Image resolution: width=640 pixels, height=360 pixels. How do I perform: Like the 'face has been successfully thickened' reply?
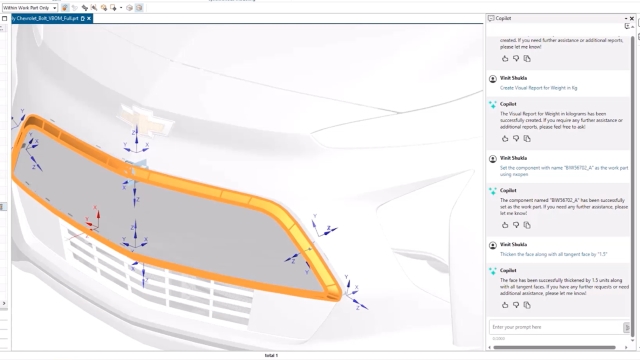coord(505,305)
